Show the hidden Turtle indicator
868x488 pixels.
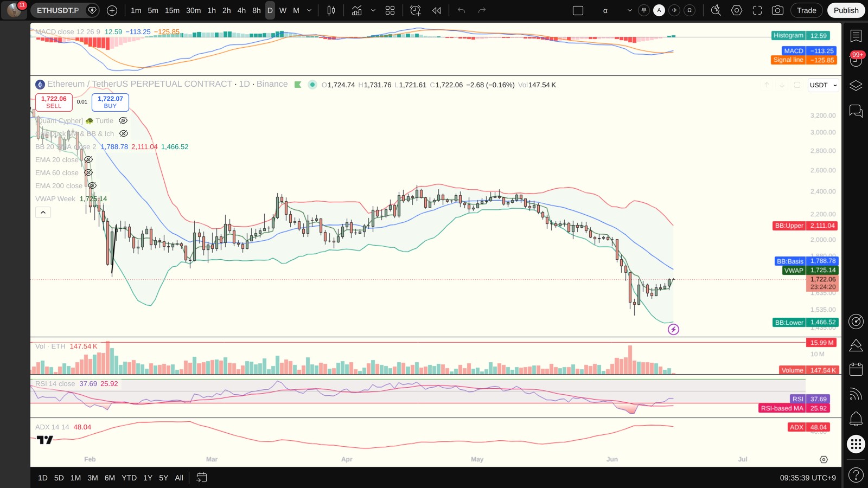click(123, 121)
